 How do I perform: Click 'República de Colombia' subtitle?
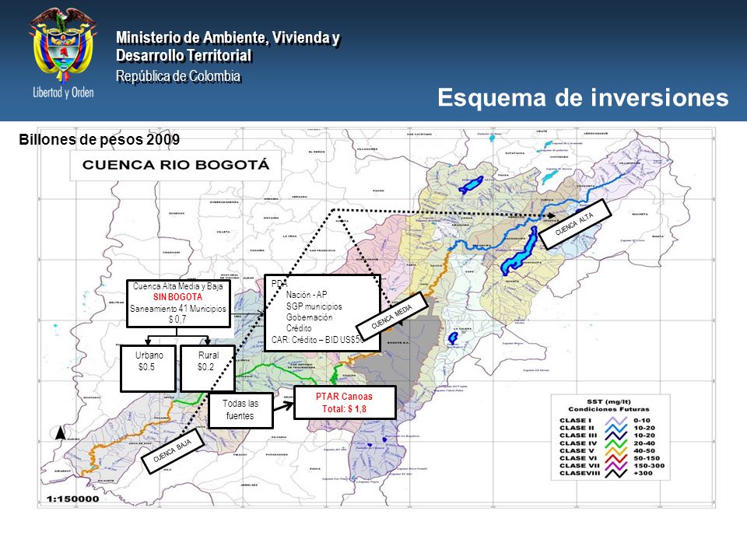point(178,76)
